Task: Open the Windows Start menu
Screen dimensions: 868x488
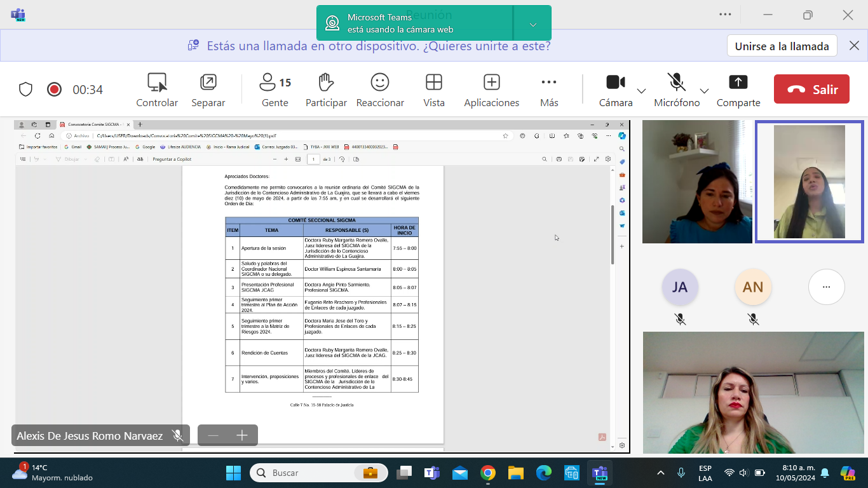Action: tap(233, 473)
